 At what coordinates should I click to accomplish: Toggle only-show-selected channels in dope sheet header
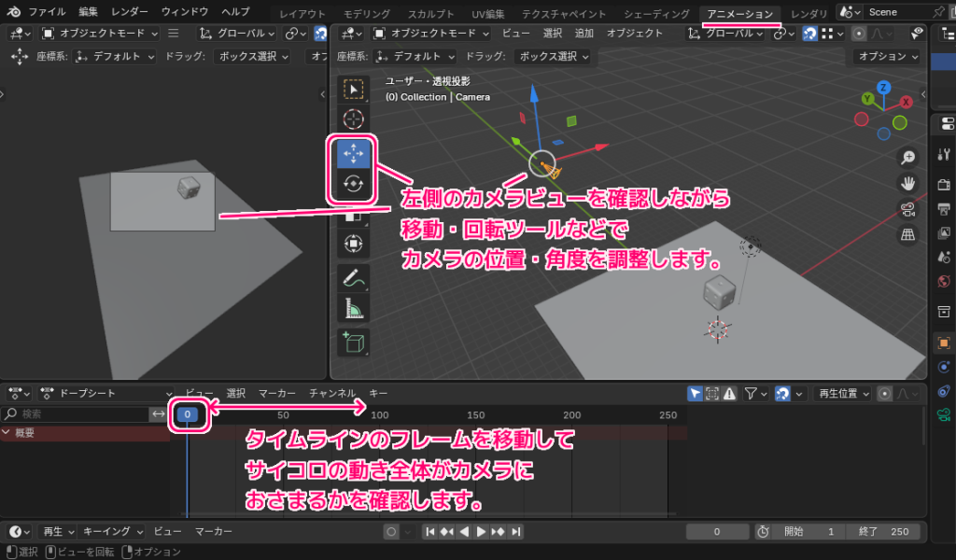696,393
